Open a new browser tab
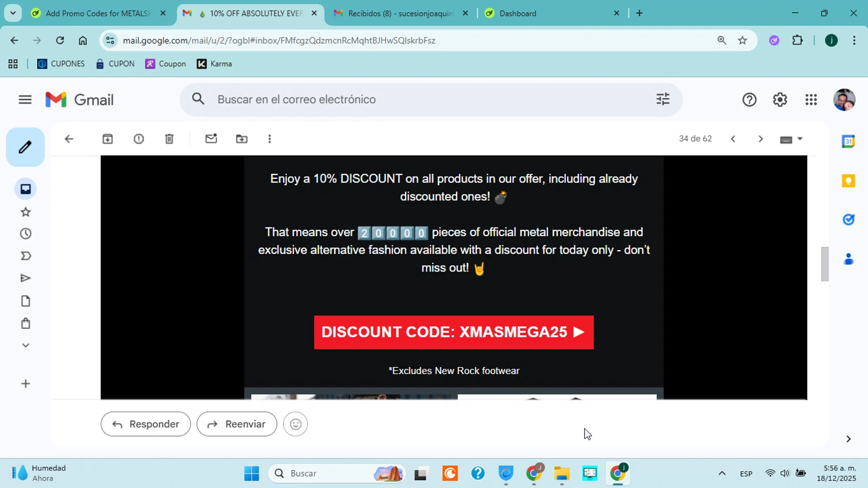Viewport: 868px width, 488px height. (639, 13)
